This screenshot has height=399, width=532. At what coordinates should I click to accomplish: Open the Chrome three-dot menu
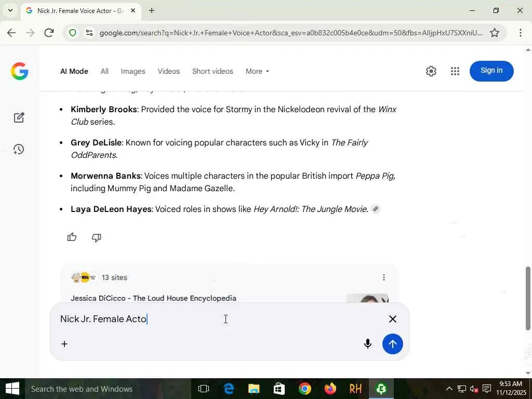[x=520, y=33]
